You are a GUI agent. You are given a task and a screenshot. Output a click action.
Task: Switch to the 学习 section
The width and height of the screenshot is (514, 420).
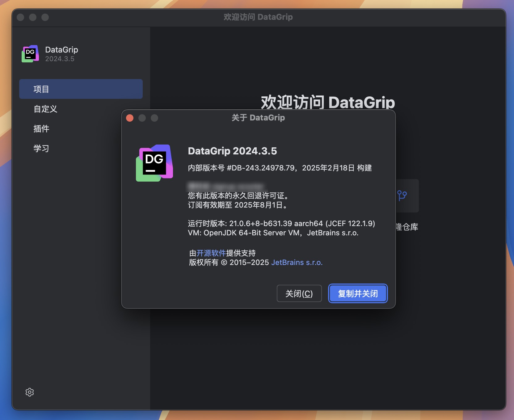point(41,149)
